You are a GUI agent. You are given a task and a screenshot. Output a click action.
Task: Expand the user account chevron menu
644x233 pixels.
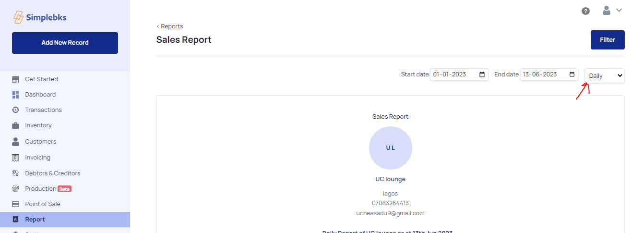tap(619, 11)
